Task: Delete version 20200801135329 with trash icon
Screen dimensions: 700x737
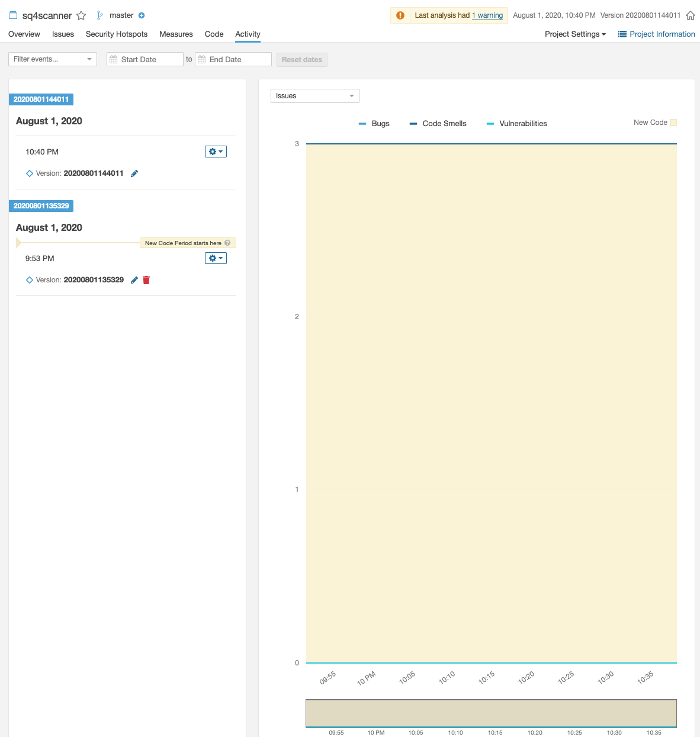Action: (x=146, y=280)
